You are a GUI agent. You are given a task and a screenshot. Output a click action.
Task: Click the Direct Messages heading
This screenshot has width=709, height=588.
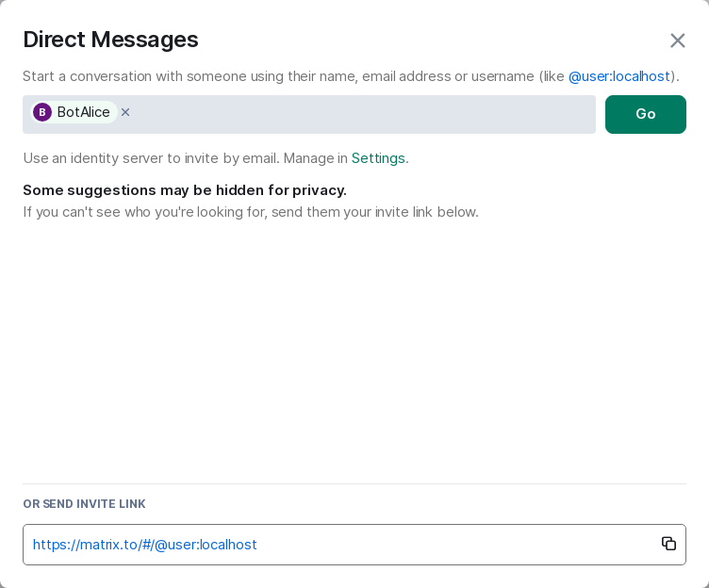tap(110, 40)
